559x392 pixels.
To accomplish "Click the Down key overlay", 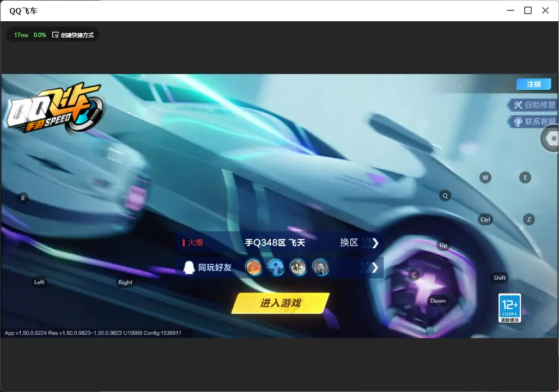I will pyautogui.click(x=438, y=301).
